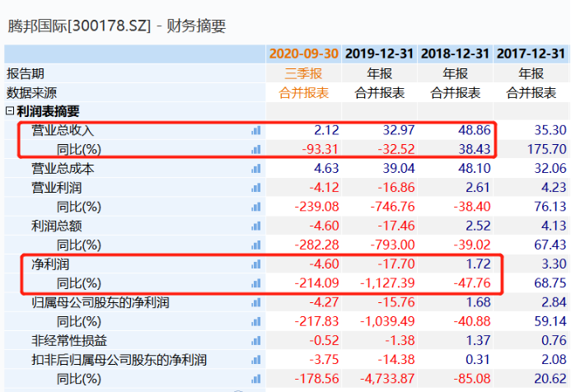
Task: Click the -746.76 growth cell
Action: (x=392, y=207)
